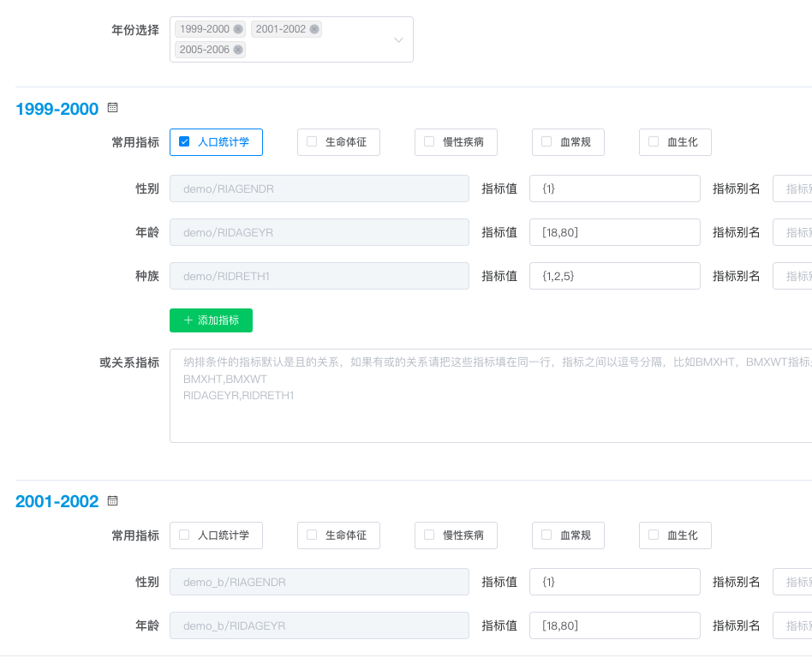Check 血生化 in 2001-2002 section

pos(654,535)
